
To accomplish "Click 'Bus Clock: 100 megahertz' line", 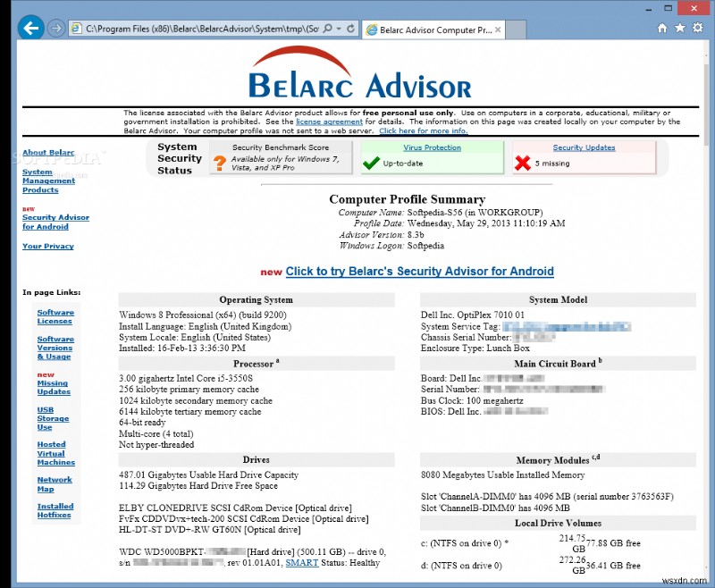I will coord(472,400).
